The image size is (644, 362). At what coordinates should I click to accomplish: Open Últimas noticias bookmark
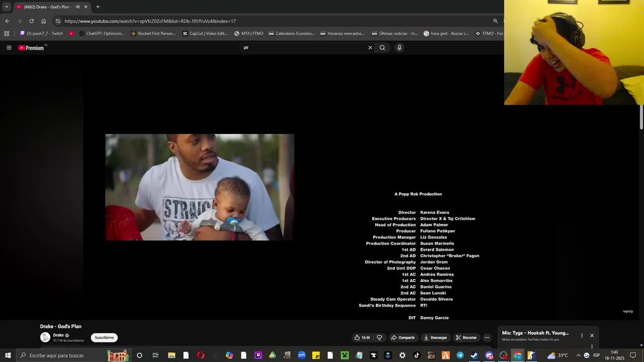click(x=394, y=34)
